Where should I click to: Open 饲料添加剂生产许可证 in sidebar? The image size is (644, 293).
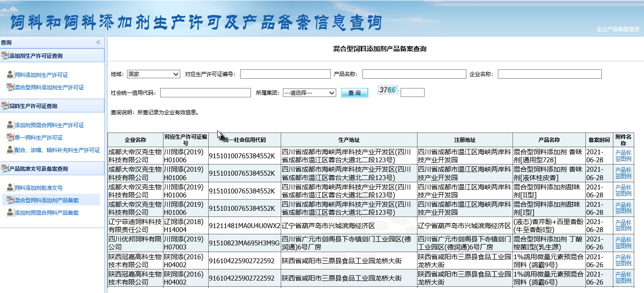coord(41,75)
